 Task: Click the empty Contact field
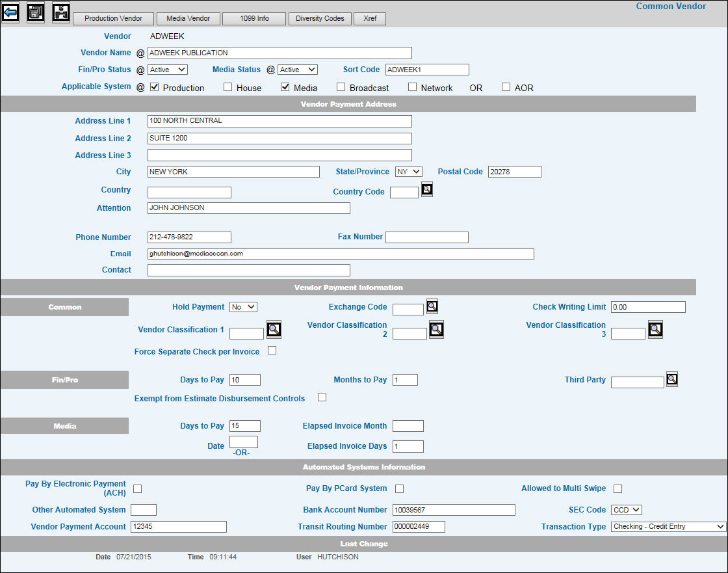click(249, 270)
